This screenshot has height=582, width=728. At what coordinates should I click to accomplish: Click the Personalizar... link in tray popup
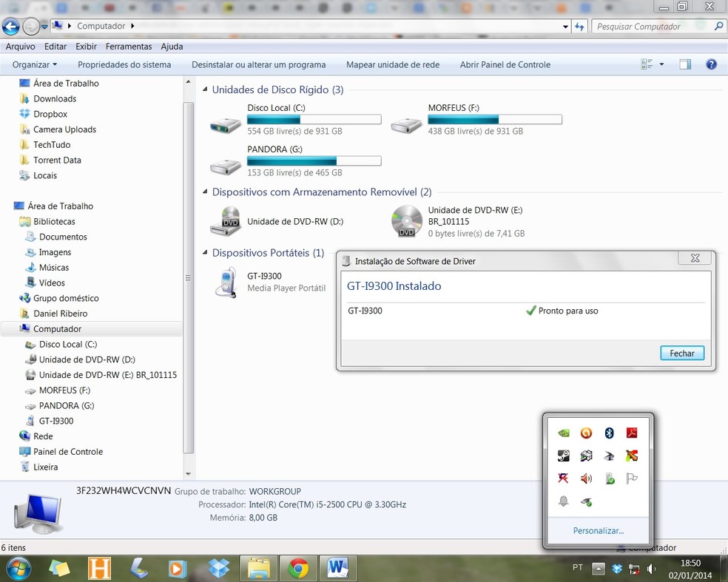click(x=598, y=530)
